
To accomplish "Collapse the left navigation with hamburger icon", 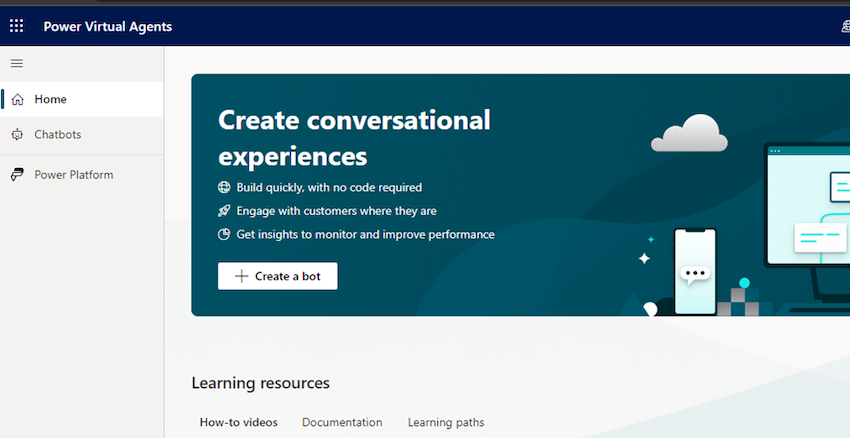I will pos(16,63).
